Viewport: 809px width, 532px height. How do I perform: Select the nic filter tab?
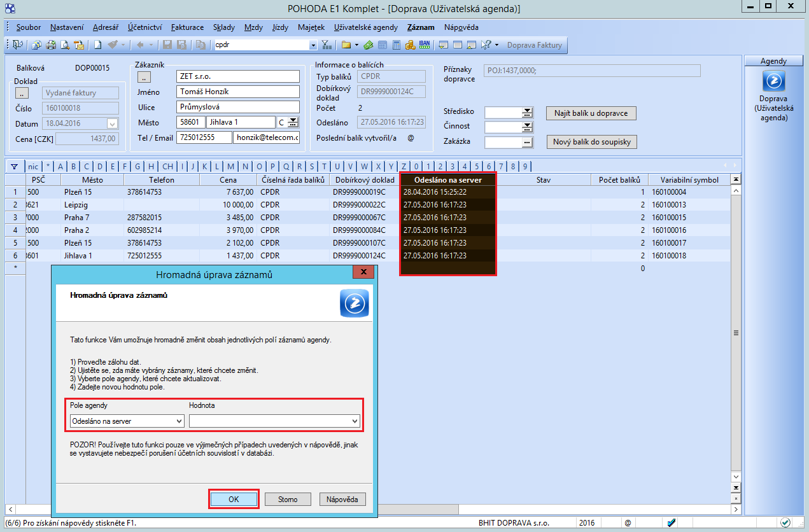(32, 167)
